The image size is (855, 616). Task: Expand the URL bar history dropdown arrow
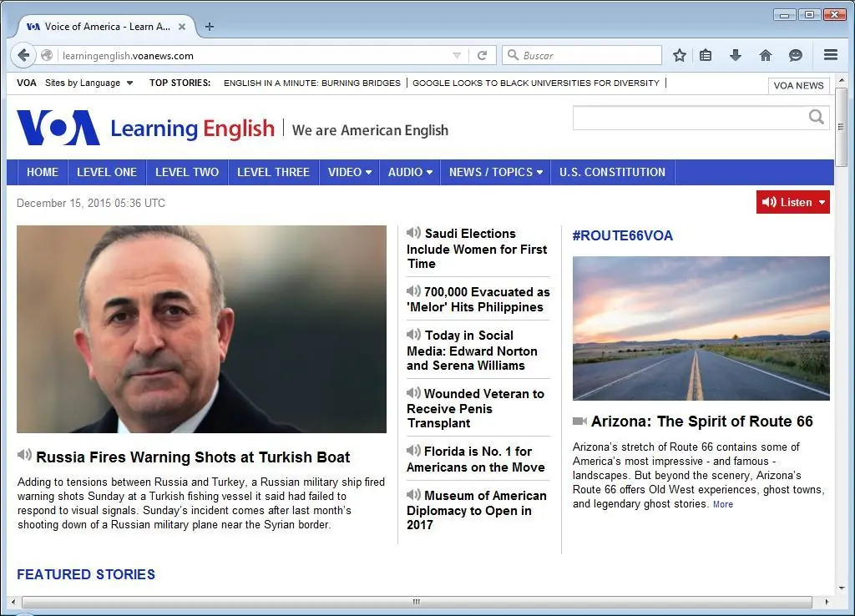457,56
